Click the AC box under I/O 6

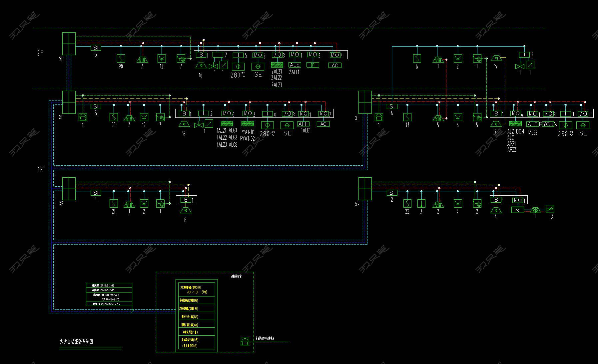tap(334, 65)
